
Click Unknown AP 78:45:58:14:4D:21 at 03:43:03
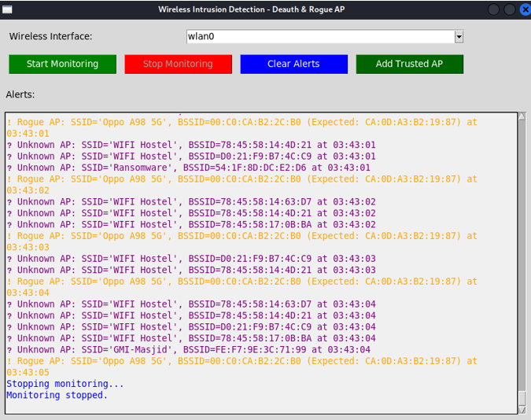point(191,271)
